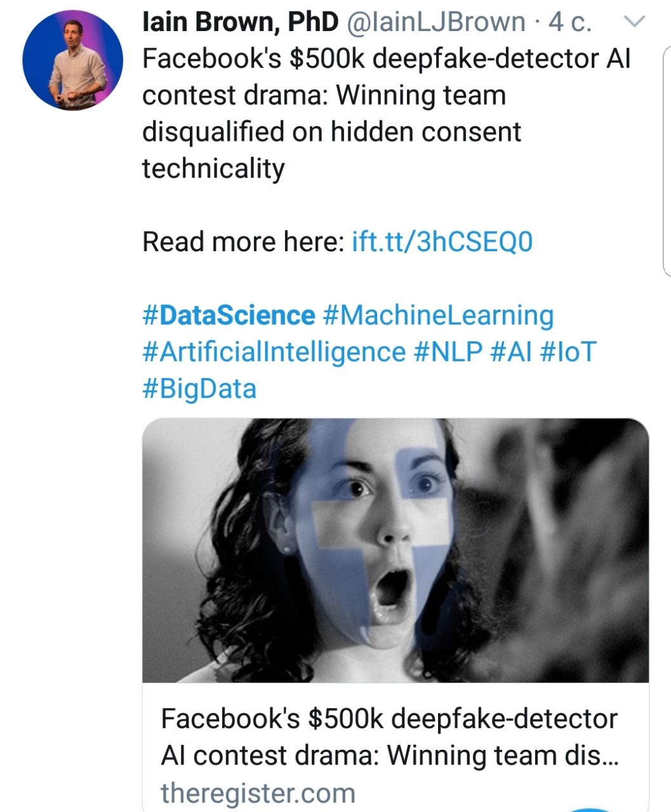
Task: Select the #NLP hashtag
Action: (x=448, y=352)
